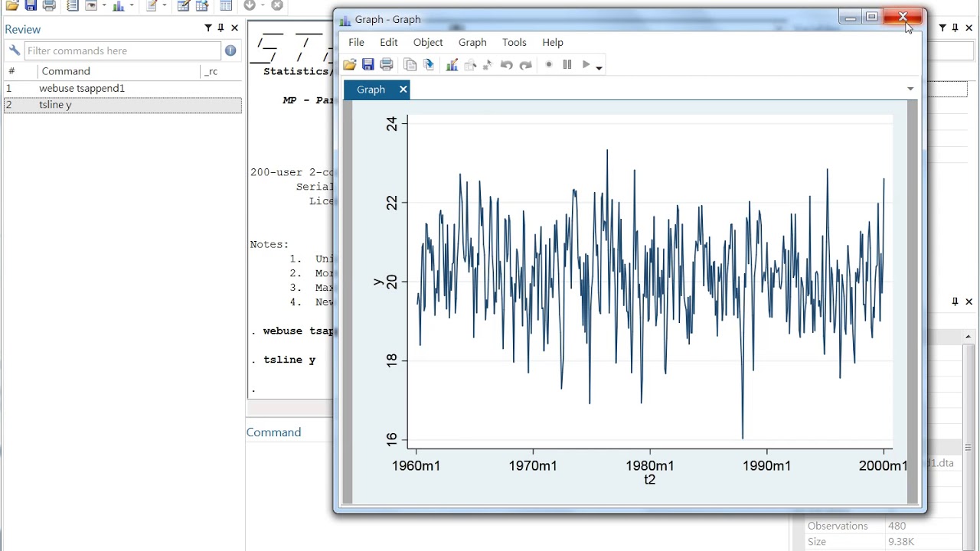Click the Break (stop) icon in Stata toolbar
This screenshot has width=980, height=551.
coord(277,5)
